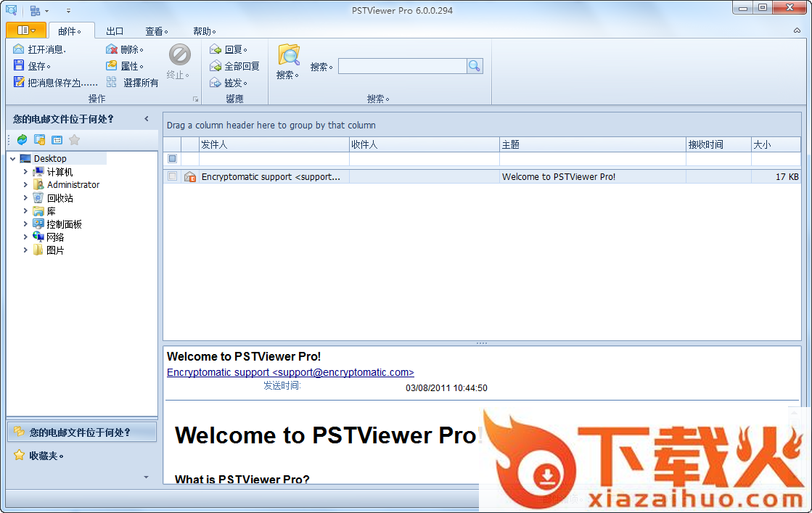Click the PSTViewer app icon in title bar
This screenshot has width=812, height=513.
(x=12, y=10)
